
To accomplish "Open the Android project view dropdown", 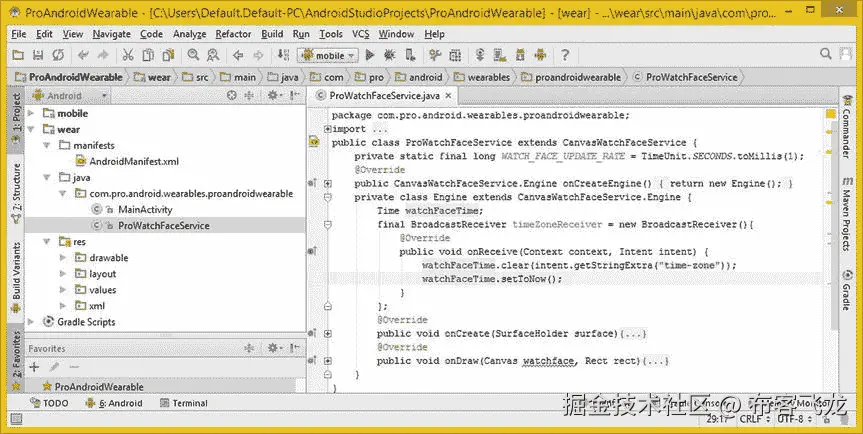I will (x=70, y=96).
